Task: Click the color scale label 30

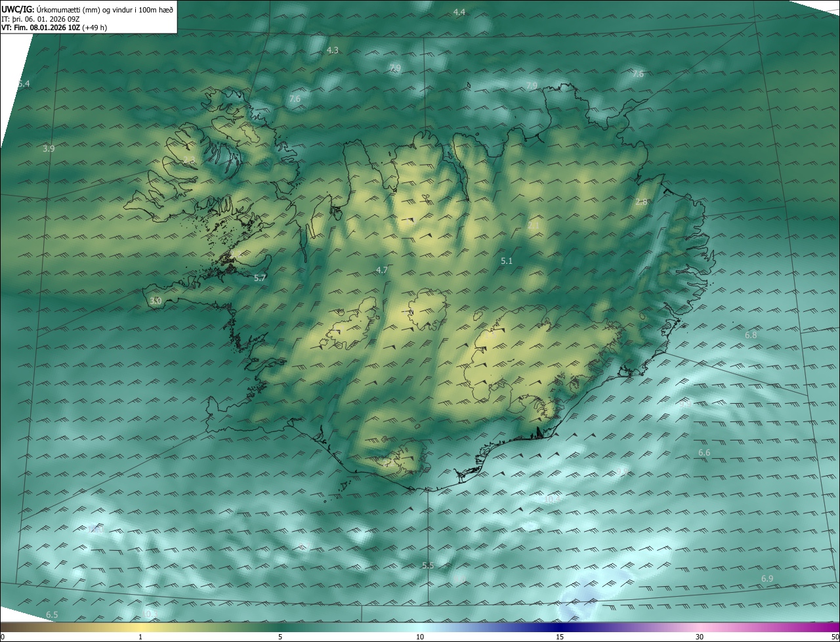Action: click(x=700, y=637)
